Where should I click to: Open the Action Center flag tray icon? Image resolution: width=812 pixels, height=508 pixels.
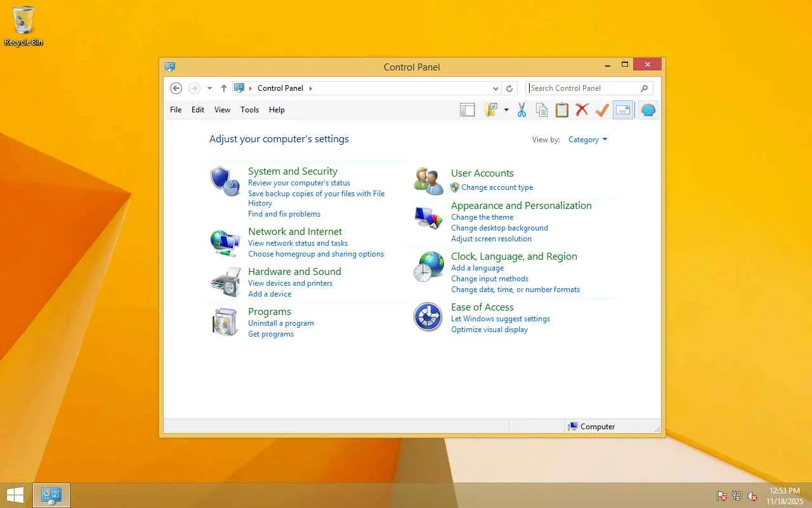pos(722,496)
